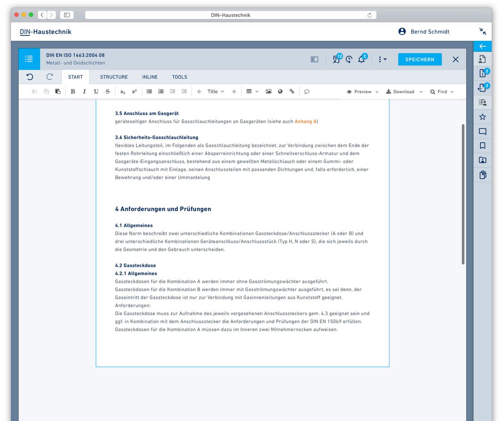Expand the table options arrow

tap(257, 91)
